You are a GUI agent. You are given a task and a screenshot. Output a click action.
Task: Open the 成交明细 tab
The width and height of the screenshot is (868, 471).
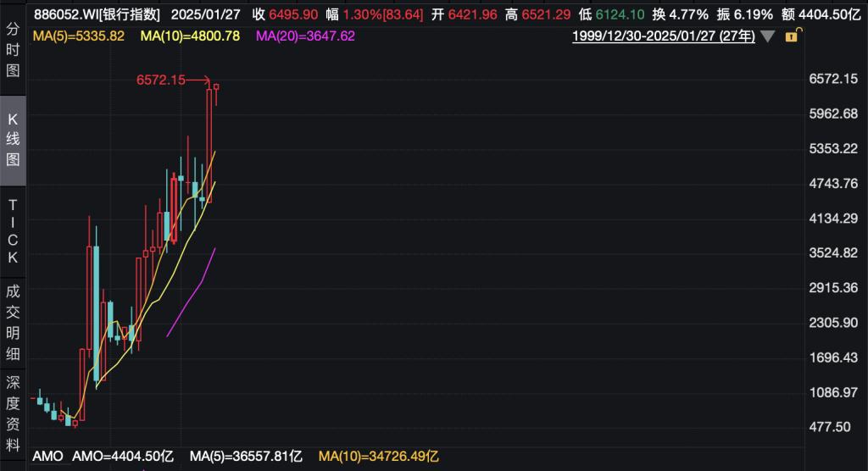coord(13,323)
